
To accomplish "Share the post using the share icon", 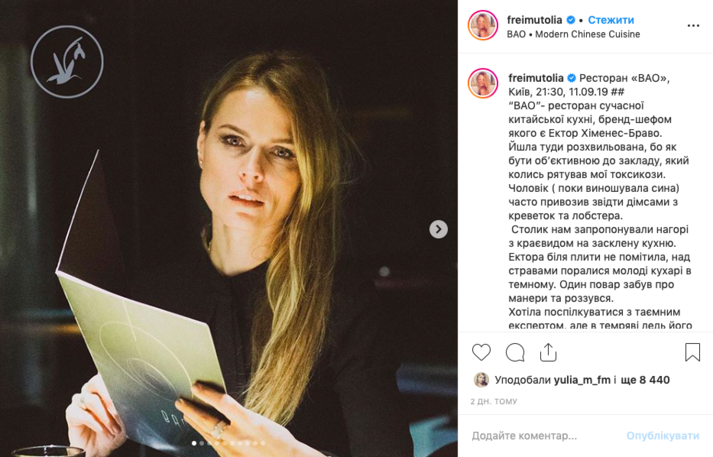I will (548, 352).
